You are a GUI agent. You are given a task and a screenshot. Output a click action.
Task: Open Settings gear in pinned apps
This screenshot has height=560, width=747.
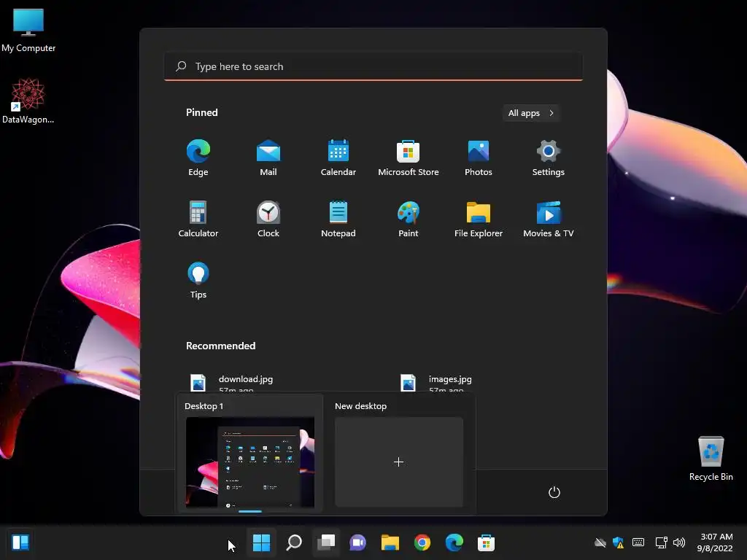pyautogui.click(x=549, y=157)
